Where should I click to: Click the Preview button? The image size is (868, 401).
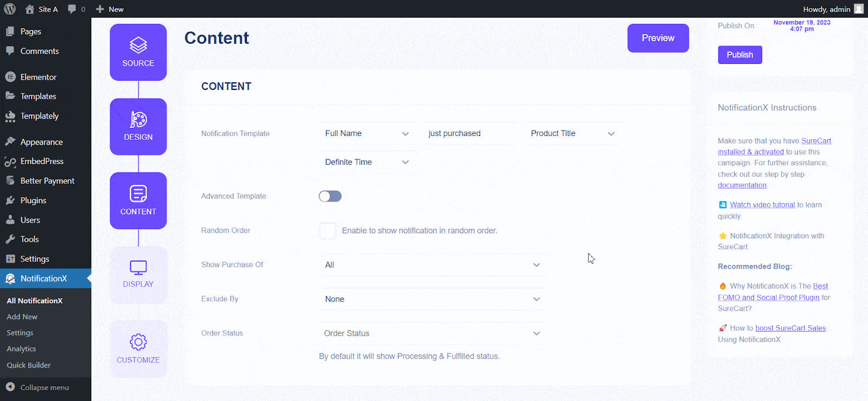coord(658,38)
